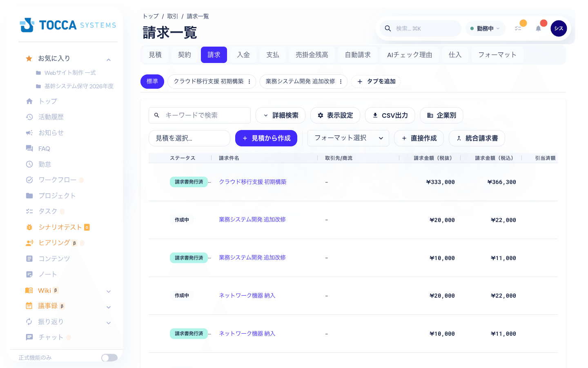The width and height of the screenshot is (588, 368).
Task: Click the magnifier icon in the header search
Action: (388, 29)
